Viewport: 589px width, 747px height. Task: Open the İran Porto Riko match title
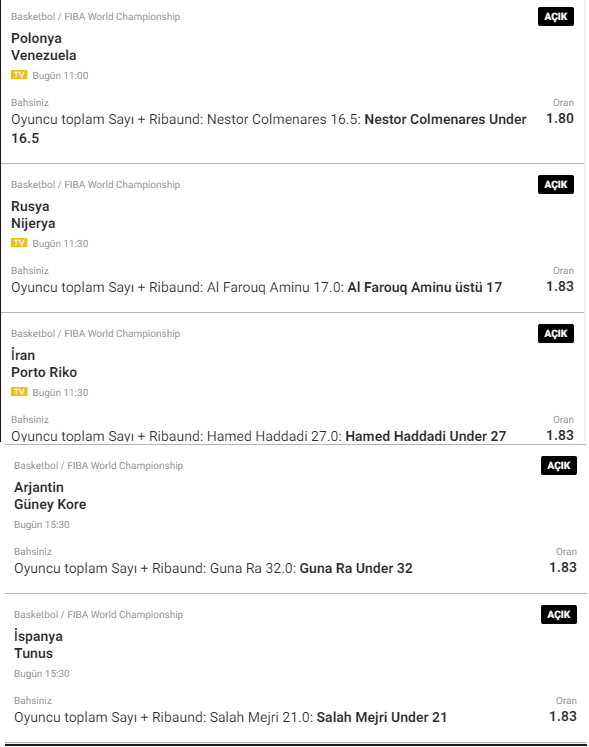pyautogui.click(x=44, y=363)
